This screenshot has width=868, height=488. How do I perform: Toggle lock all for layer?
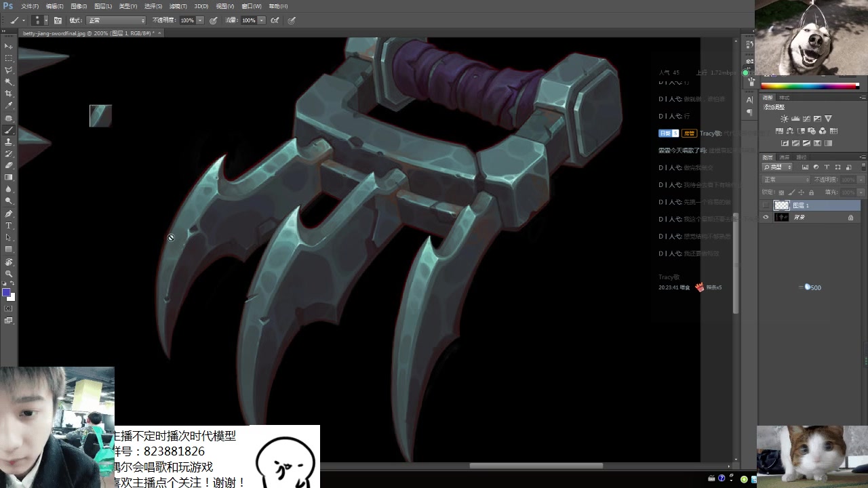coord(811,192)
